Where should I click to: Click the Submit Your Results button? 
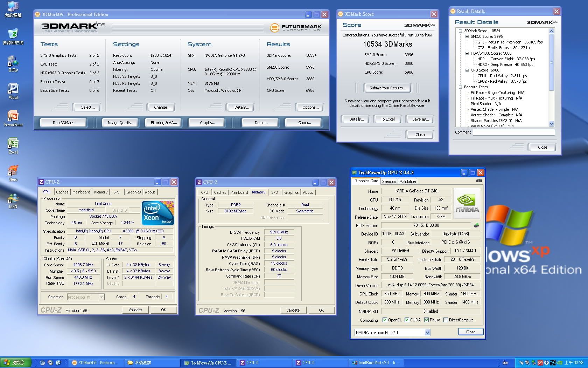click(388, 88)
